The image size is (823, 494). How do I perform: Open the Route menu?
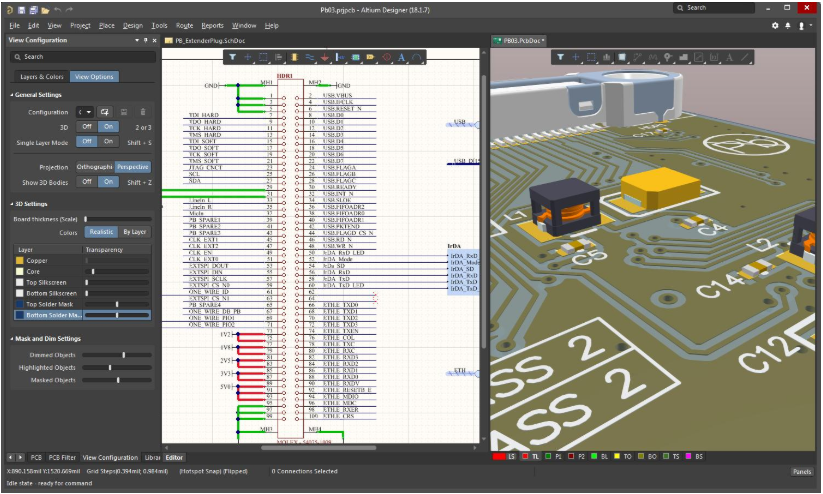click(x=185, y=25)
